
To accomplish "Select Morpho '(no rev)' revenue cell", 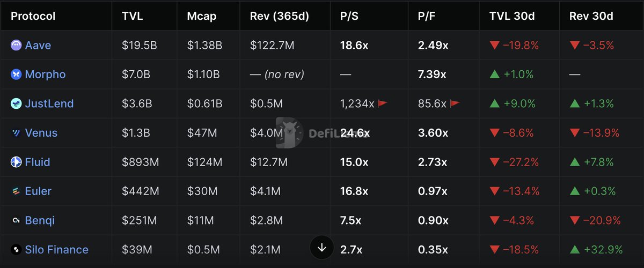I will pyautogui.click(x=277, y=75).
